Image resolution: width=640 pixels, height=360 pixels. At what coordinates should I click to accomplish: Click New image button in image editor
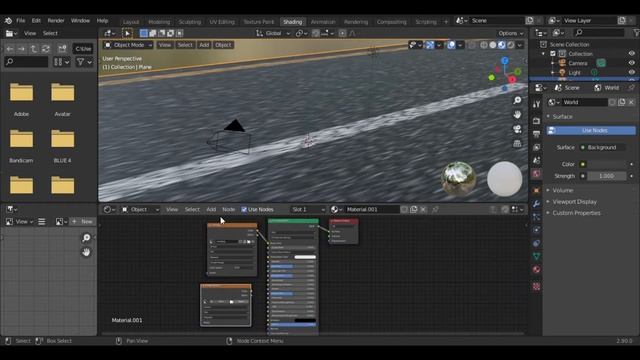[x=83, y=221]
